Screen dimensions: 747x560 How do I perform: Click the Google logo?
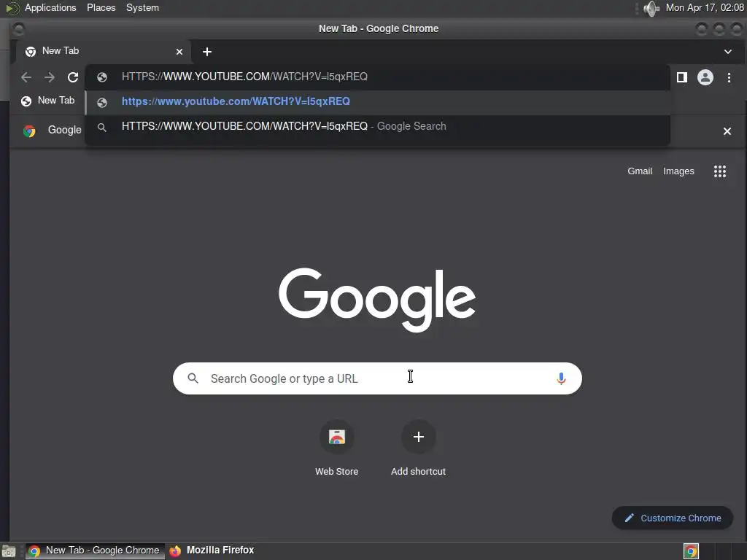click(377, 299)
